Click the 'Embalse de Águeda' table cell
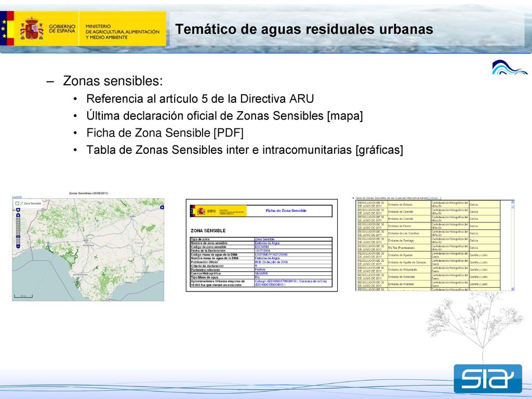 pos(409,255)
